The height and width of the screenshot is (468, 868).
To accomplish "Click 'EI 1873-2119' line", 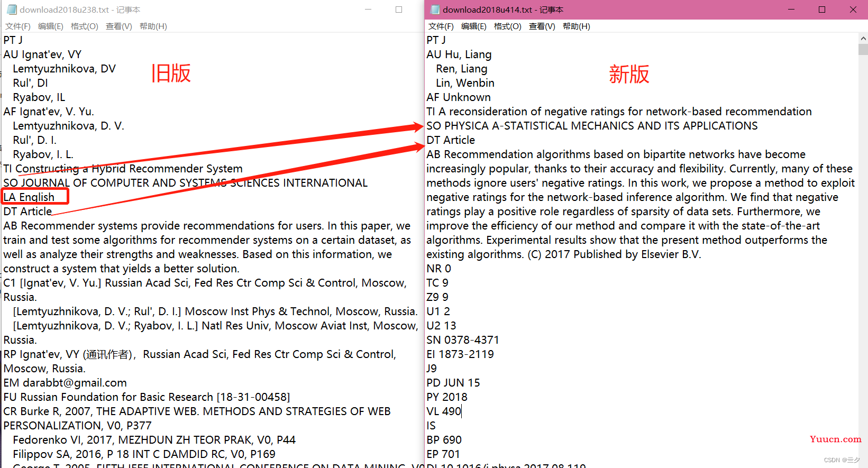I will pyautogui.click(x=460, y=354).
